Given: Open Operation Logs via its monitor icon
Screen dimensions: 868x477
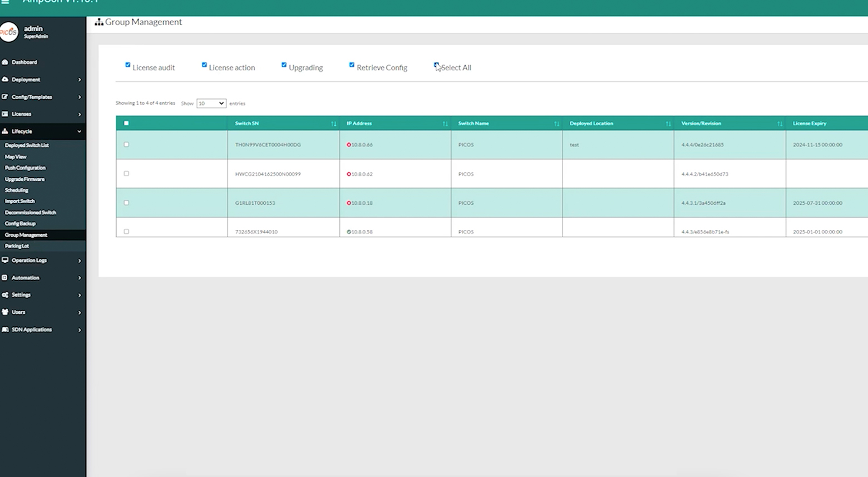Looking at the screenshot, I should [6, 260].
